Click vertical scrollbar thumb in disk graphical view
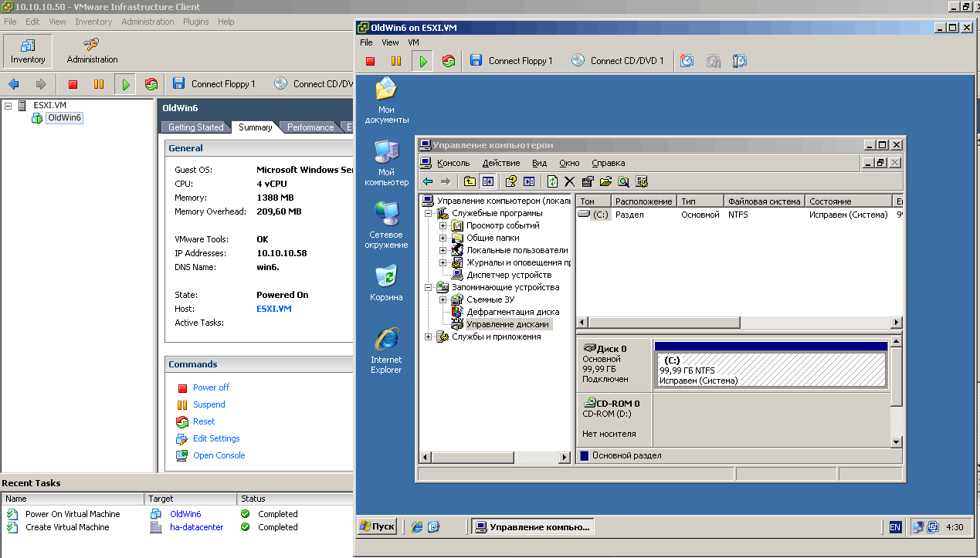Screen dimensions: 980x558 (x=897, y=376)
